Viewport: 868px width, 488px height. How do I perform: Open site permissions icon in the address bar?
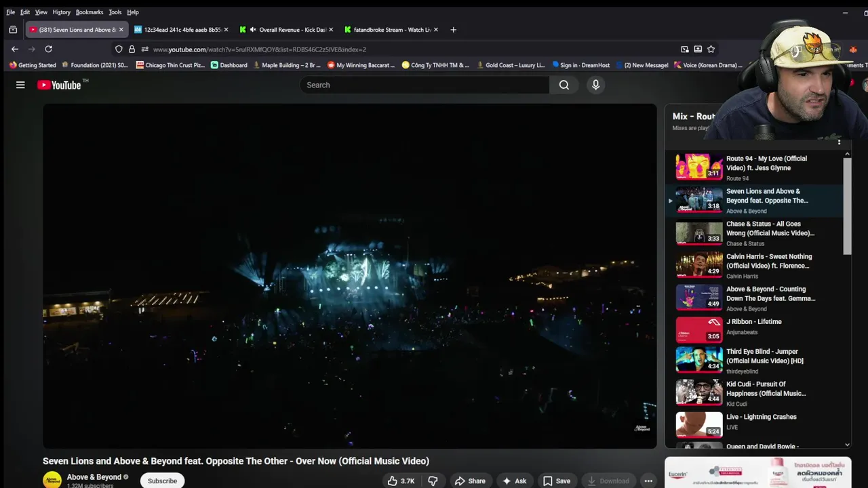pyautogui.click(x=144, y=49)
